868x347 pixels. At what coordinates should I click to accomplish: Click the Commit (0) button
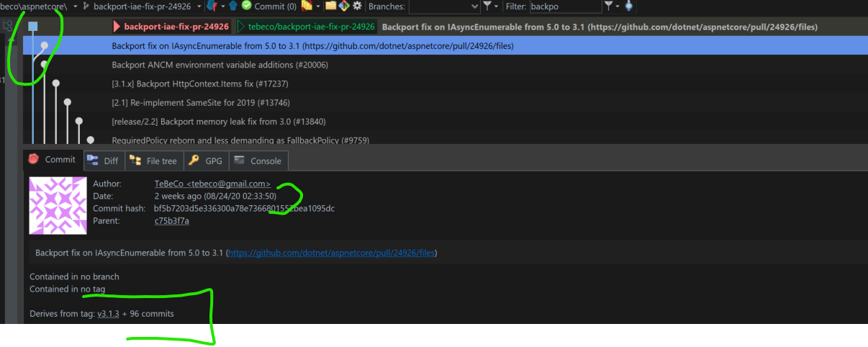[x=268, y=6]
